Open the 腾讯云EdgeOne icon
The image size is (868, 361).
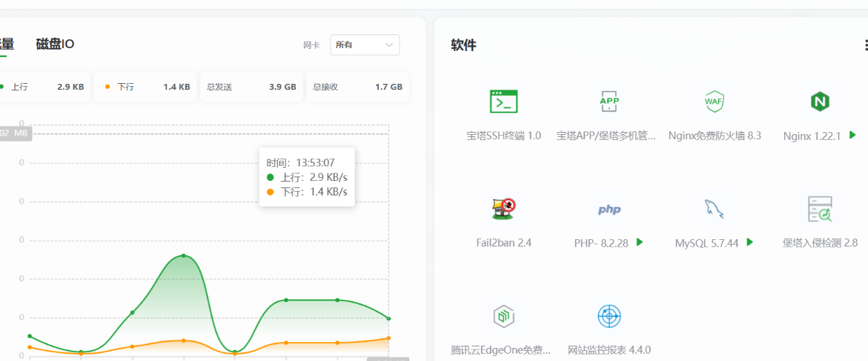pyautogui.click(x=504, y=317)
